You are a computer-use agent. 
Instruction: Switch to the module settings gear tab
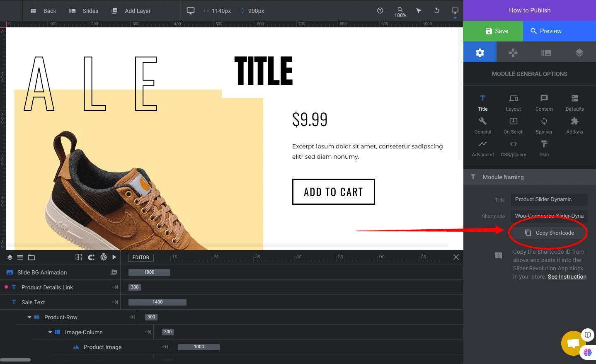click(x=480, y=53)
